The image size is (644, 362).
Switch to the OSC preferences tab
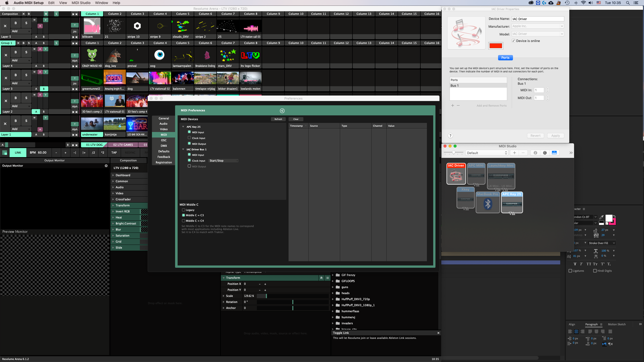tap(164, 140)
